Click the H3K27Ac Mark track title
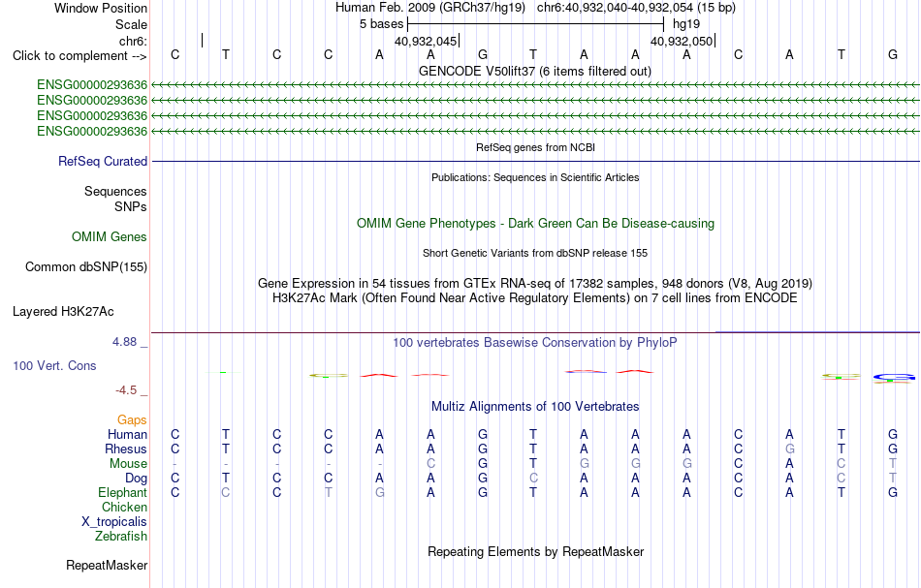The width and height of the screenshot is (921, 588). [535, 298]
